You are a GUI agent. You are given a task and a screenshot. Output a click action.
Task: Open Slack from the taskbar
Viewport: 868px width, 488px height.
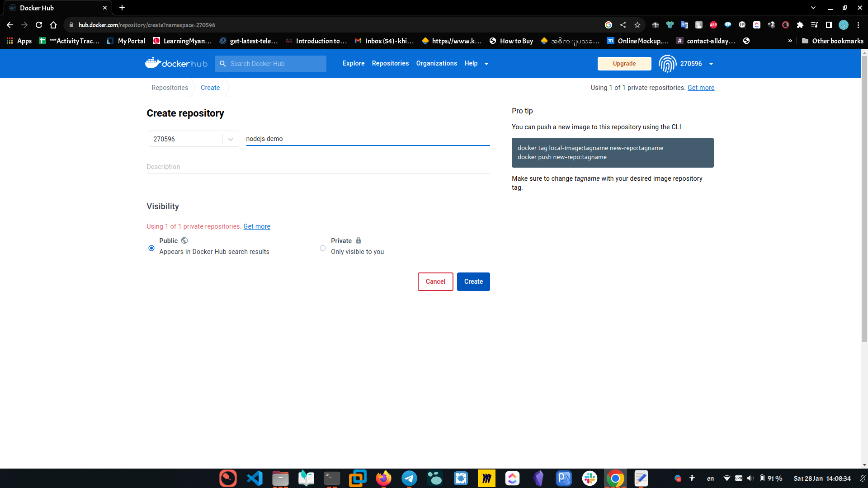590,478
